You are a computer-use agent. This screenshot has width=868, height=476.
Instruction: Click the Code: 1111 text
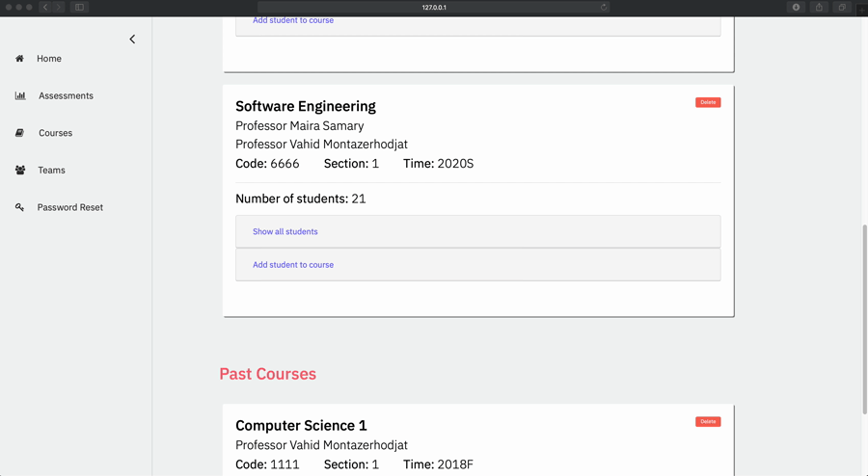(267, 464)
